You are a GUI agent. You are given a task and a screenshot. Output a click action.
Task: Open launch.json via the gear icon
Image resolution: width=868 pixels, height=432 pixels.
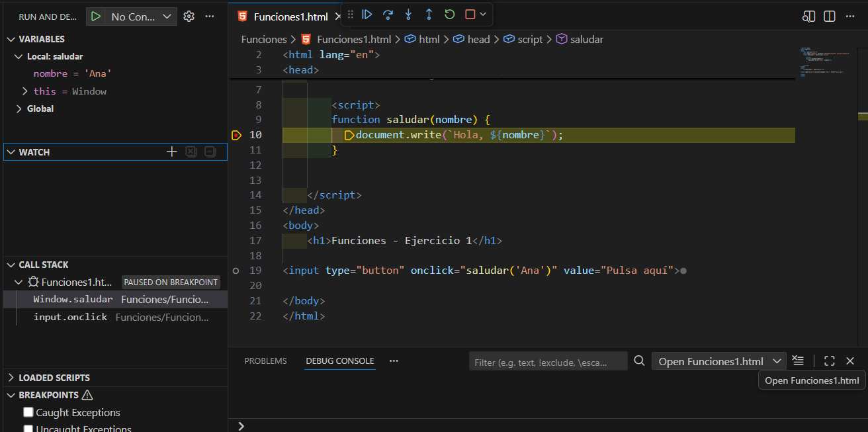click(x=189, y=17)
